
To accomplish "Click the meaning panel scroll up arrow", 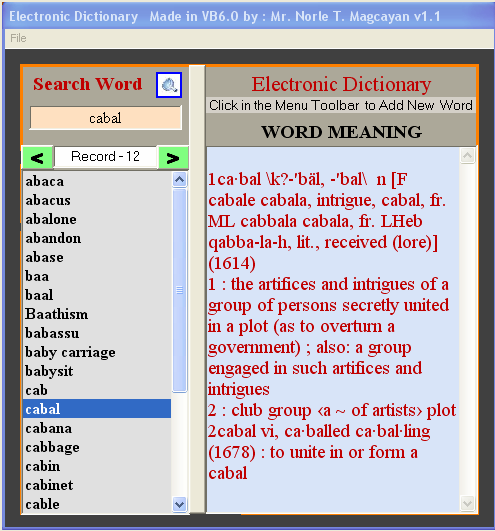I will [468, 156].
